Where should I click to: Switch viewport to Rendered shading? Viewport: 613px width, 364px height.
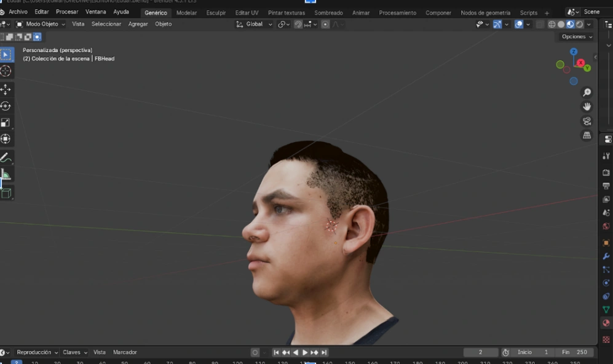579,23
